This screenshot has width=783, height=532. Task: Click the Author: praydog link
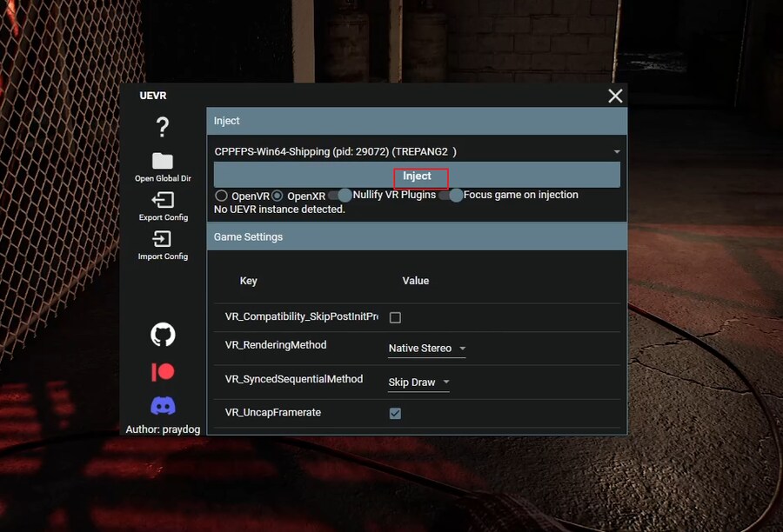click(x=162, y=429)
